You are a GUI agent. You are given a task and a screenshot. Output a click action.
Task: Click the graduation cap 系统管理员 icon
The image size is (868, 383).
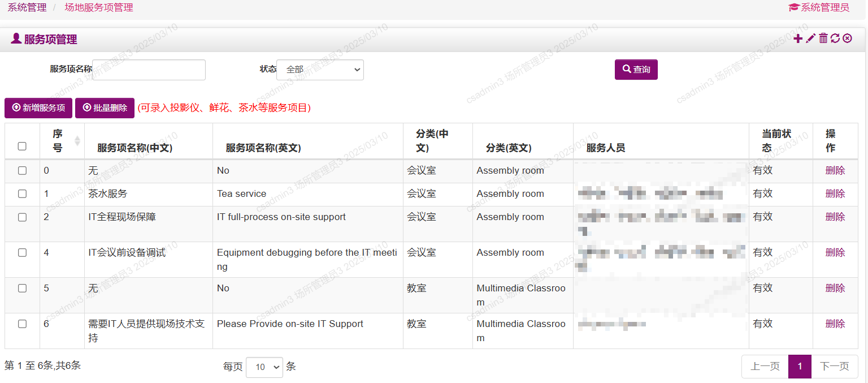793,7
